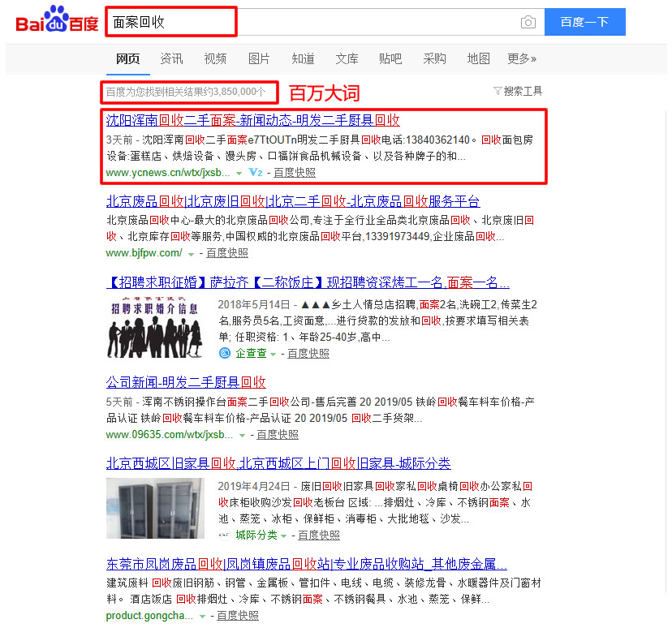
Task: Click the Baidu logo
Action: coord(57,19)
